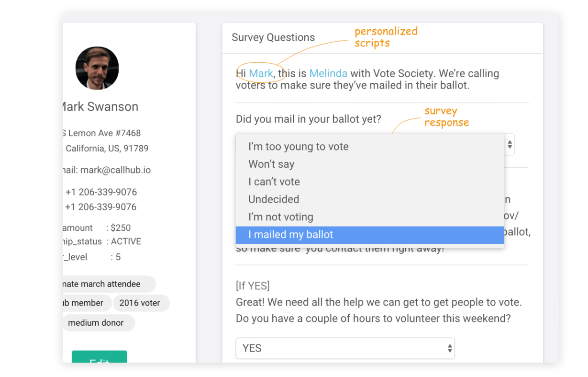Open the ballot question dropdown arrows
588x377 pixels.
coord(510,144)
